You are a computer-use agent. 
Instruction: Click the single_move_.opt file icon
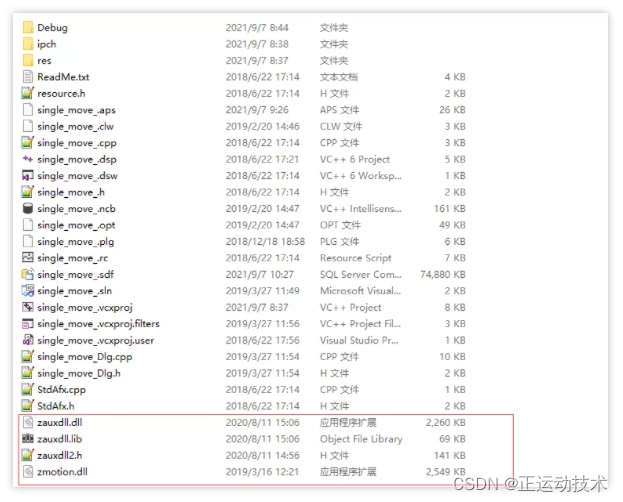(28, 225)
